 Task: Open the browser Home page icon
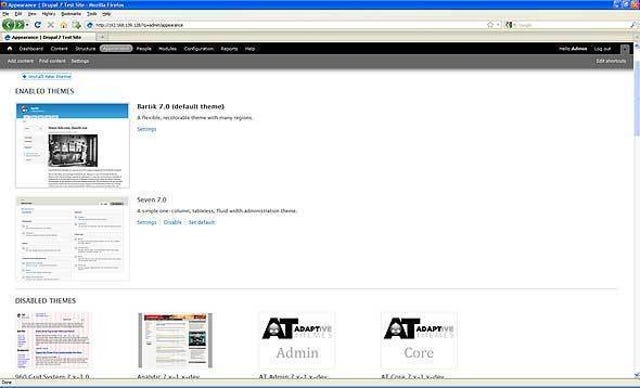click(64, 25)
